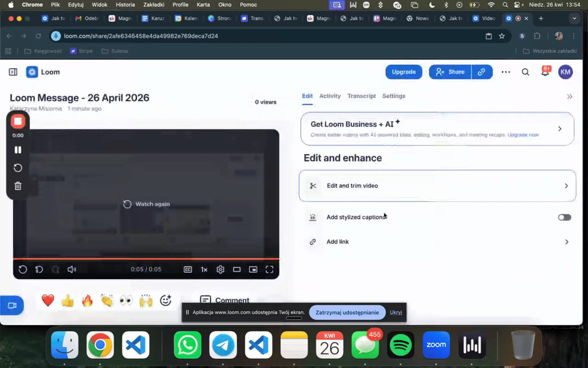Open WhatsApp from the Dock
The width and height of the screenshot is (588, 368).
click(188, 345)
